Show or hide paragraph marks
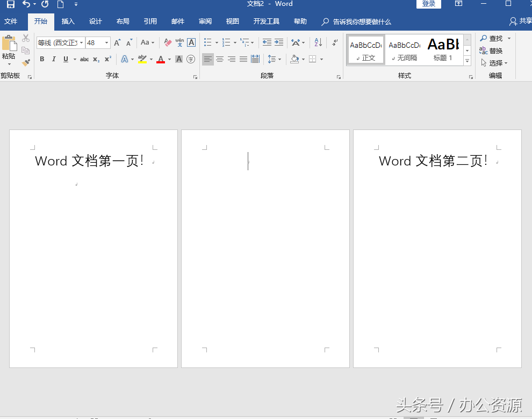Viewport: 532px width, 419px height. [x=335, y=42]
